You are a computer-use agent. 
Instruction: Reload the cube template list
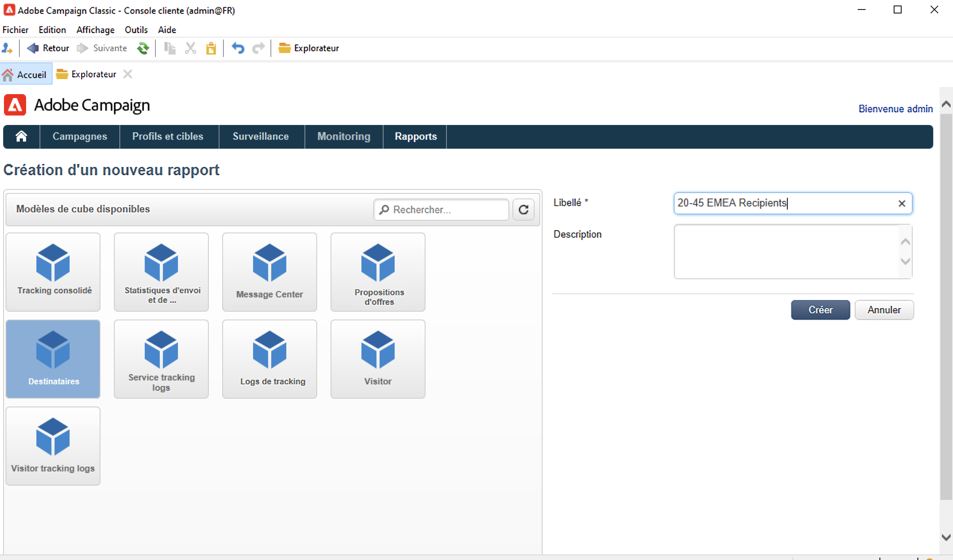[x=523, y=210]
